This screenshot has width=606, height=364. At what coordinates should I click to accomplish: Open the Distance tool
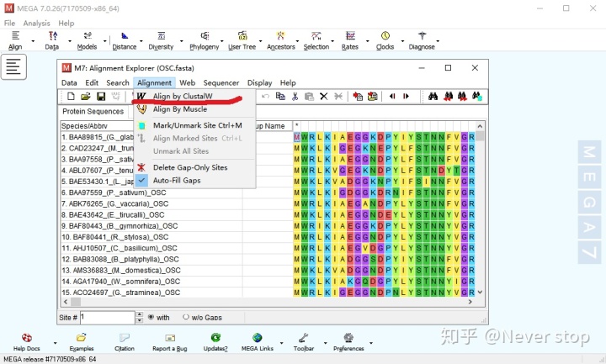(125, 40)
